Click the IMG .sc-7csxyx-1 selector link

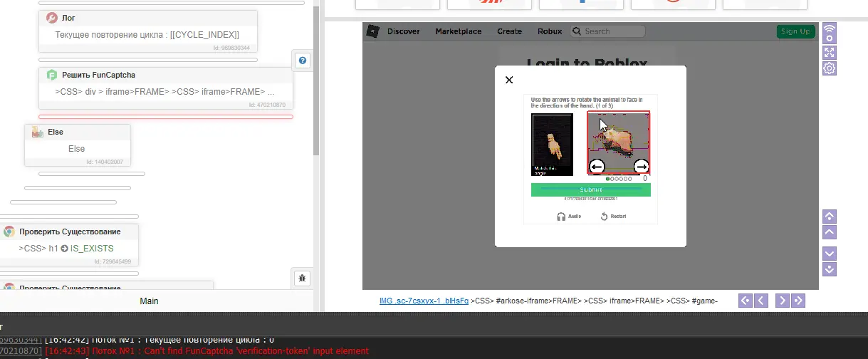tap(424, 301)
